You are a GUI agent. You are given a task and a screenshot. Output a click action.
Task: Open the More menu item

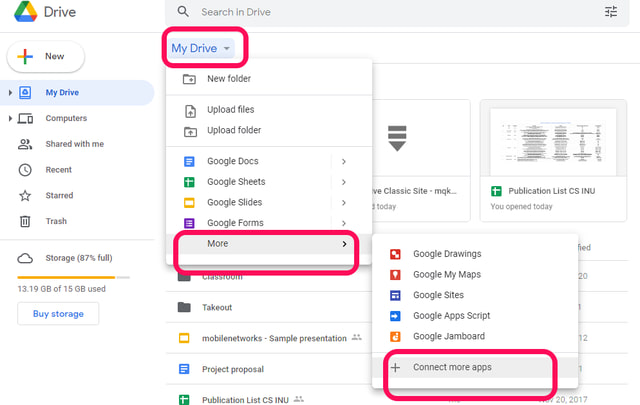point(269,244)
